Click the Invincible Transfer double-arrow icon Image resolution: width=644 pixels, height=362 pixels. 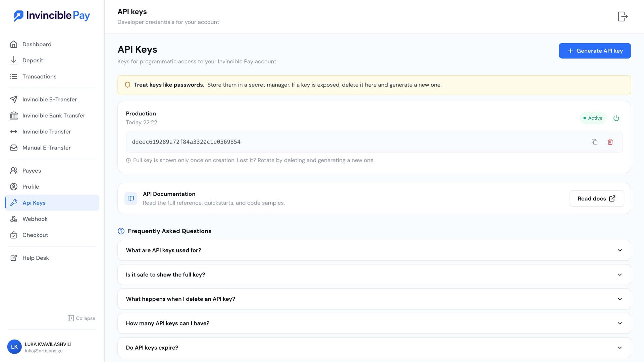[x=14, y=131]
